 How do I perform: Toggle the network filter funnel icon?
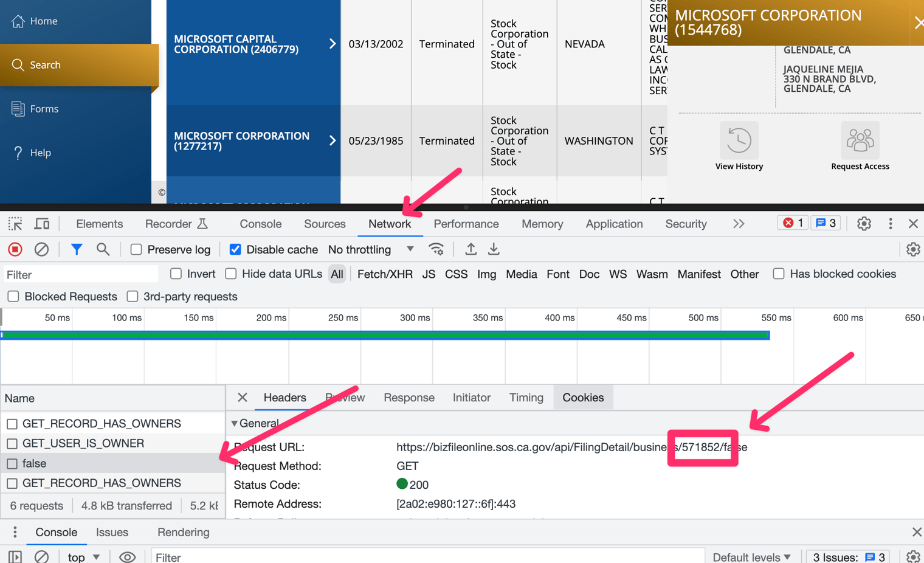(77, 249)
